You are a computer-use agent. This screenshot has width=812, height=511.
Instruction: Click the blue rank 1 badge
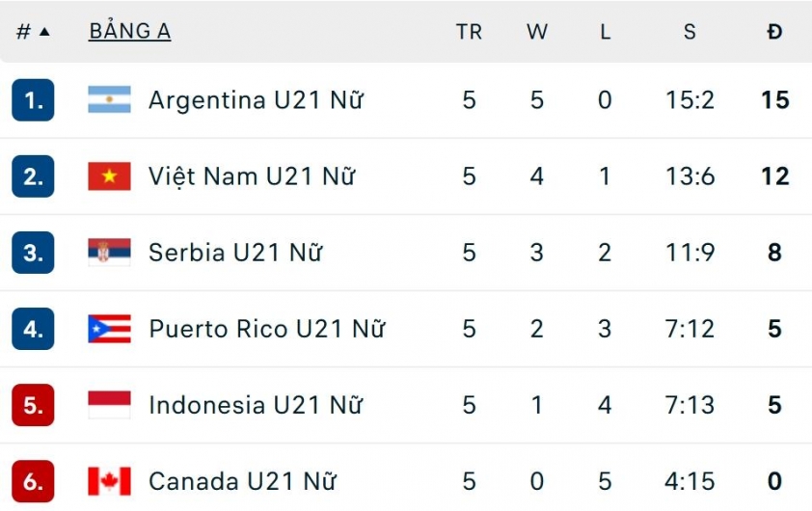(33, 100)
